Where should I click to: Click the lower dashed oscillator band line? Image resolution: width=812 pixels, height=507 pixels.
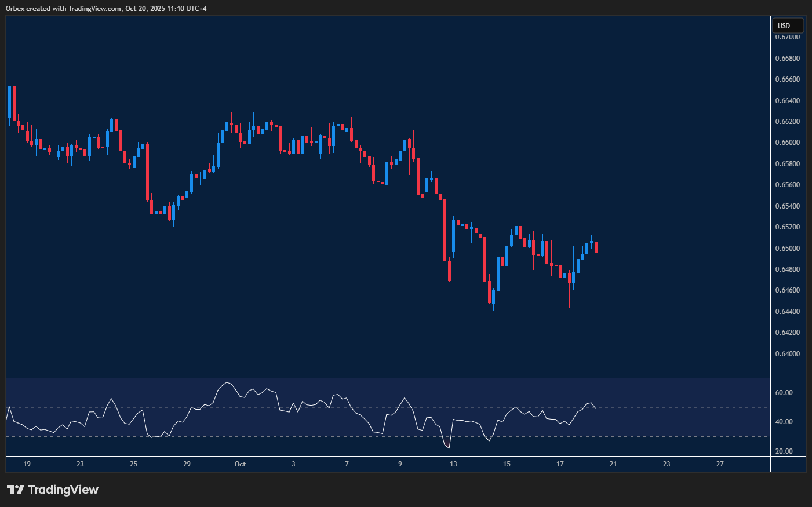(x=388, y=437)
